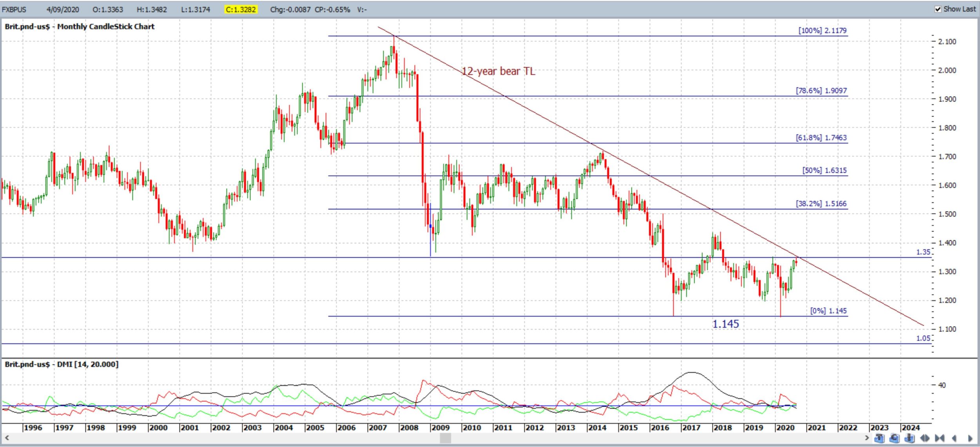
Task: Click the CP:-0.65% percent change
Action: pos(332,9)
